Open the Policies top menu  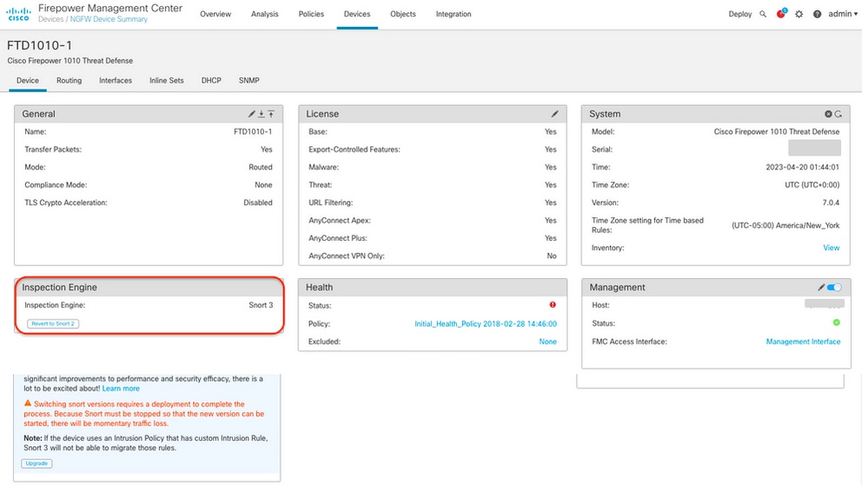311,14
